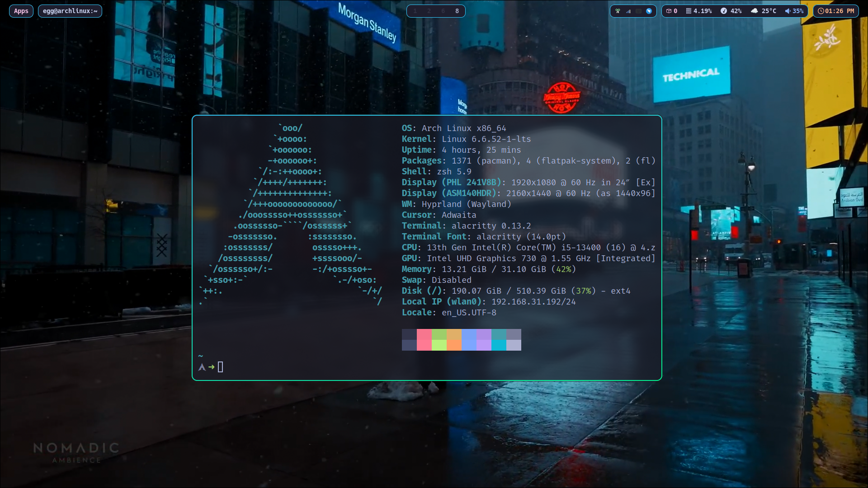Open the network signal tray icon
868x488 pixels.
628,11
